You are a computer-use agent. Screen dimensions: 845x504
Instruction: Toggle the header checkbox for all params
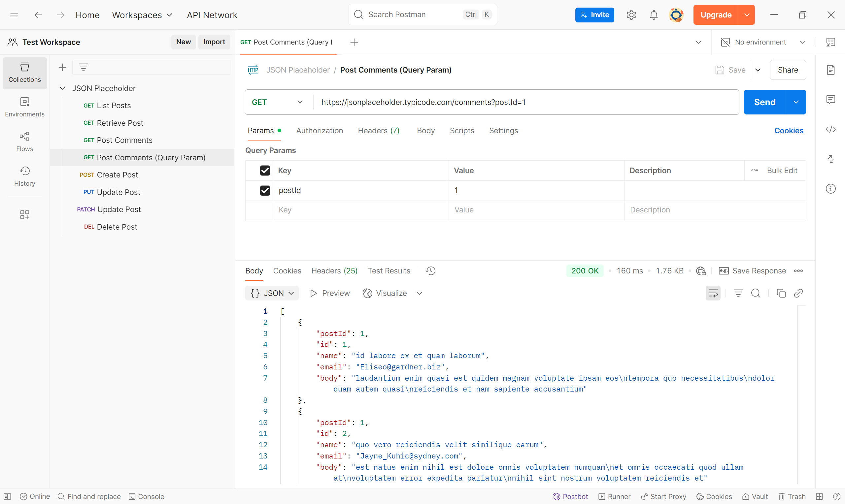click(265, 171)
